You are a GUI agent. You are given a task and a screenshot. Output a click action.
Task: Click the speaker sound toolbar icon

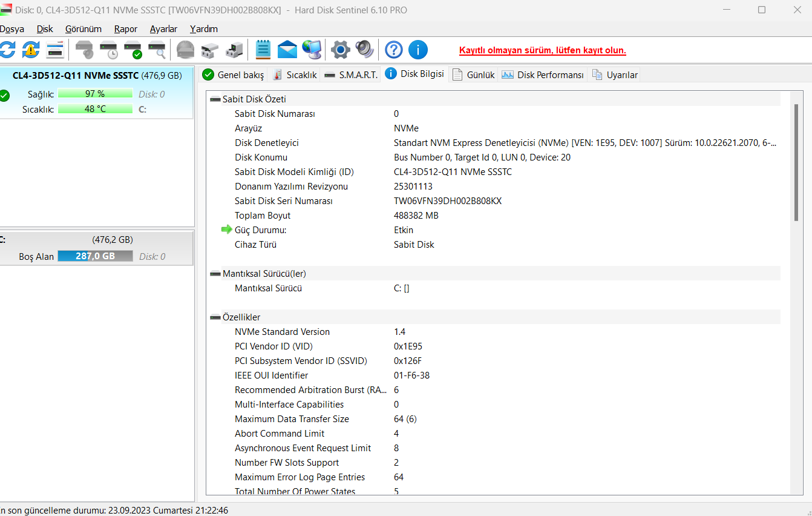(x=365, y=50)
